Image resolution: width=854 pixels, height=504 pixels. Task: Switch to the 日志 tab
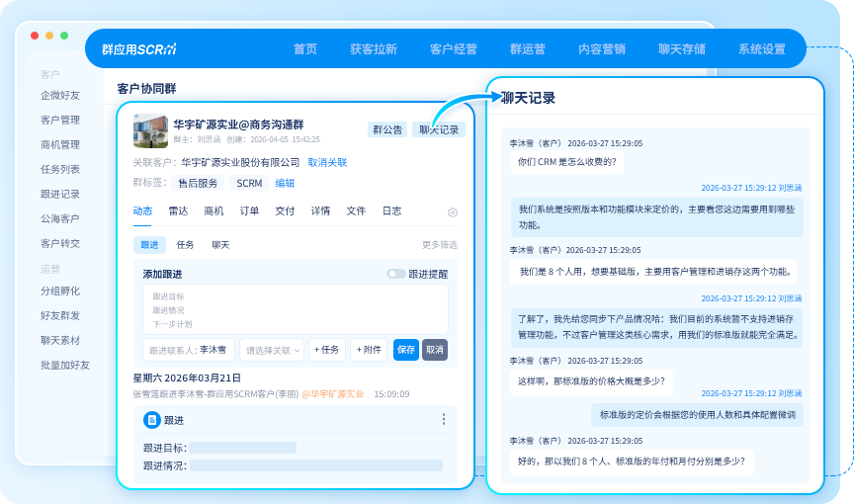tap(391, 211)
